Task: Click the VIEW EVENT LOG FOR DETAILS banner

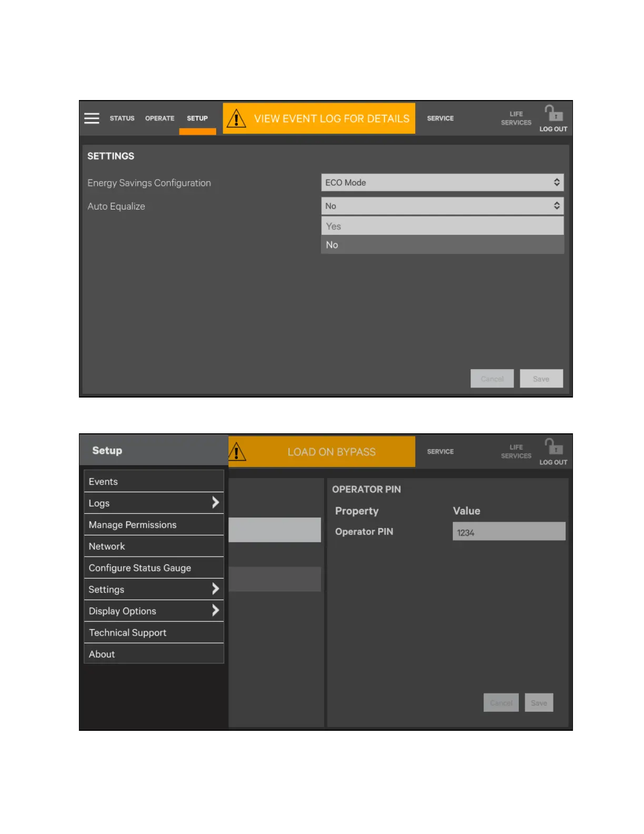Action: coord(319,118)
